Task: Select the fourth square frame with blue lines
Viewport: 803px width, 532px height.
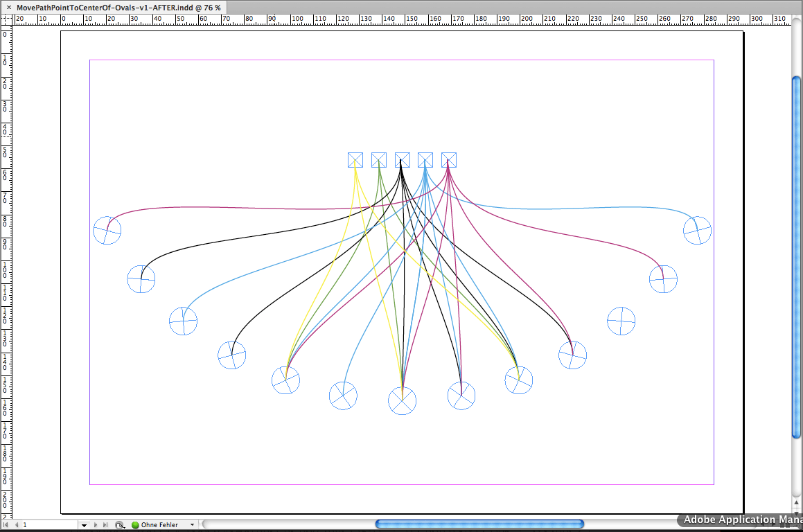Action: (425, 160)
